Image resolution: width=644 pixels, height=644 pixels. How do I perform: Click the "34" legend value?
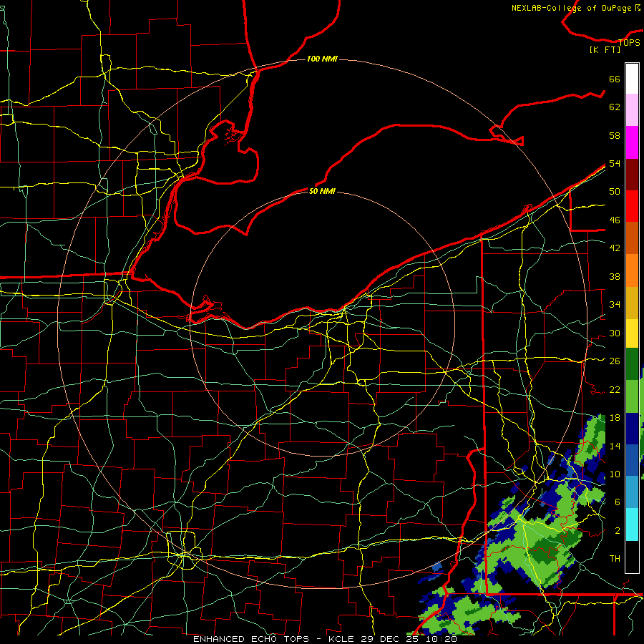click(615, 305)
